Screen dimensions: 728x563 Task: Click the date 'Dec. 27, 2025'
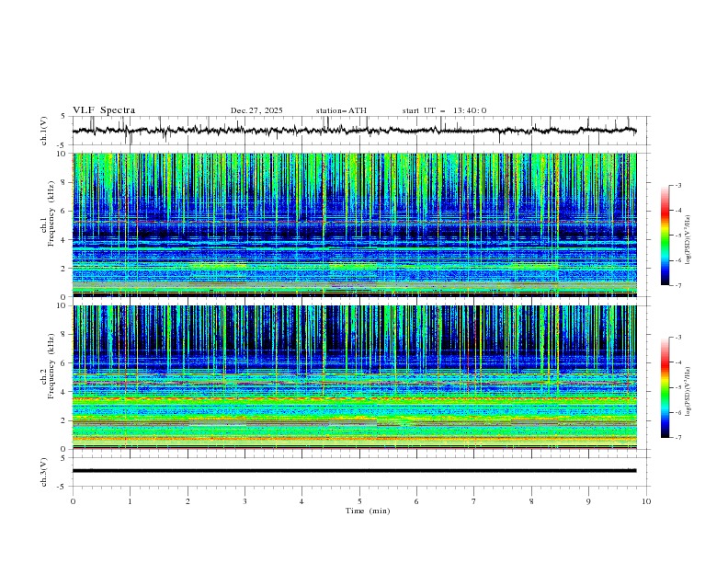256,110
